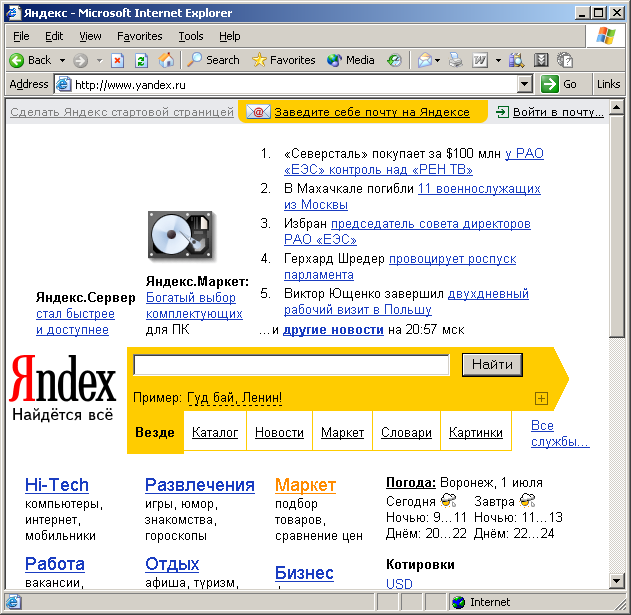Click the Яndex logo

coord(62,379)
